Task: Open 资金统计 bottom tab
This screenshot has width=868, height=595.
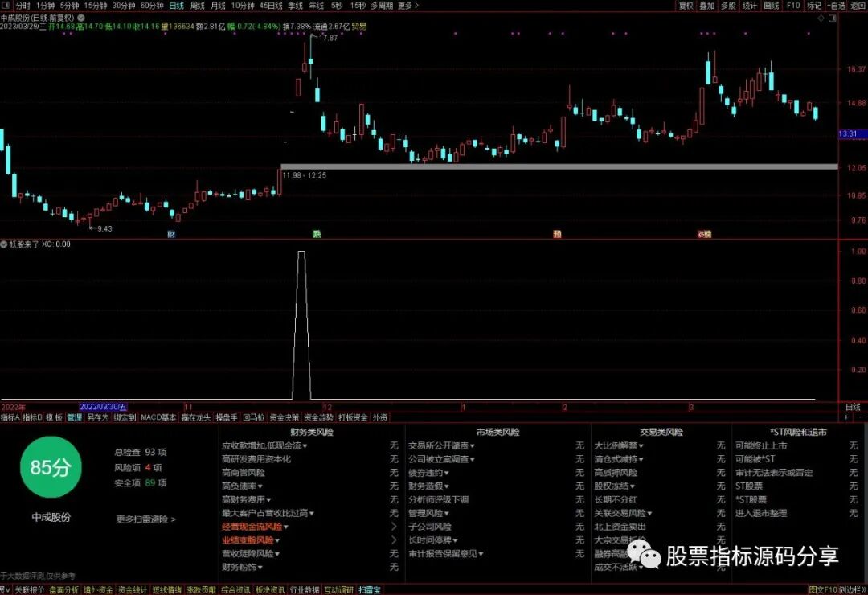Action: pos(133,590)
